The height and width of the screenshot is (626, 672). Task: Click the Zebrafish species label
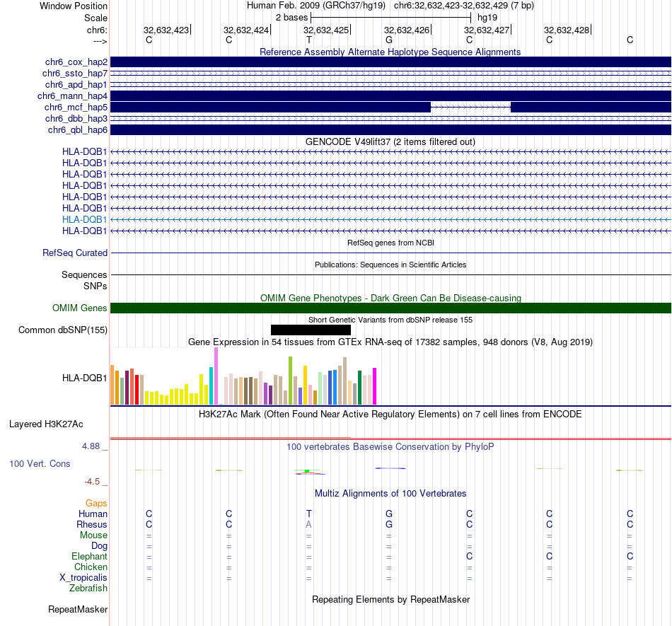pos(88,588)
